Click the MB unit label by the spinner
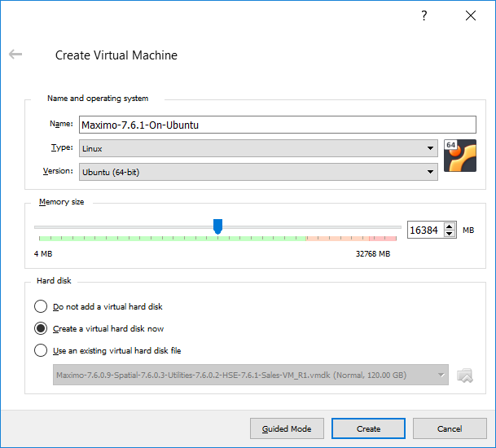 click(x=468, y=231)
